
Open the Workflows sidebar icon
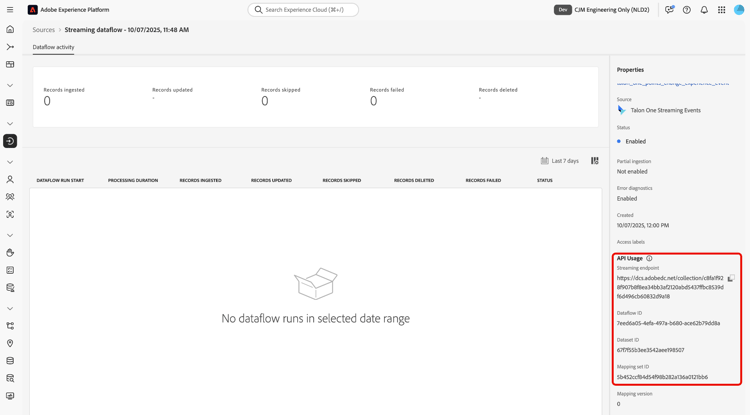point(10,47)
